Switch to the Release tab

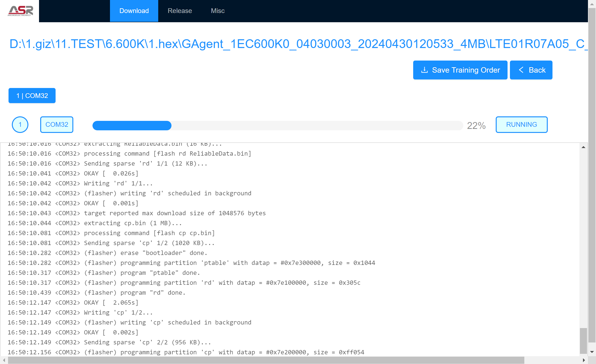180,11
